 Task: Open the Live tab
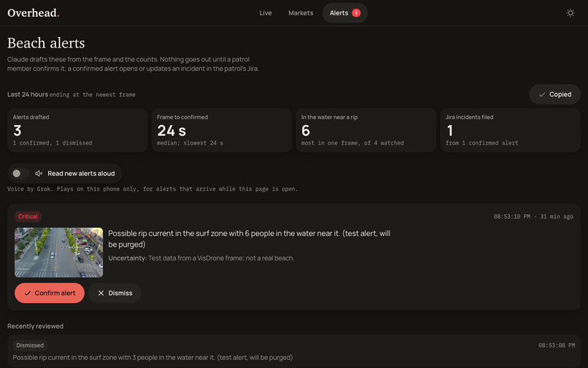[x=265, y=12]
